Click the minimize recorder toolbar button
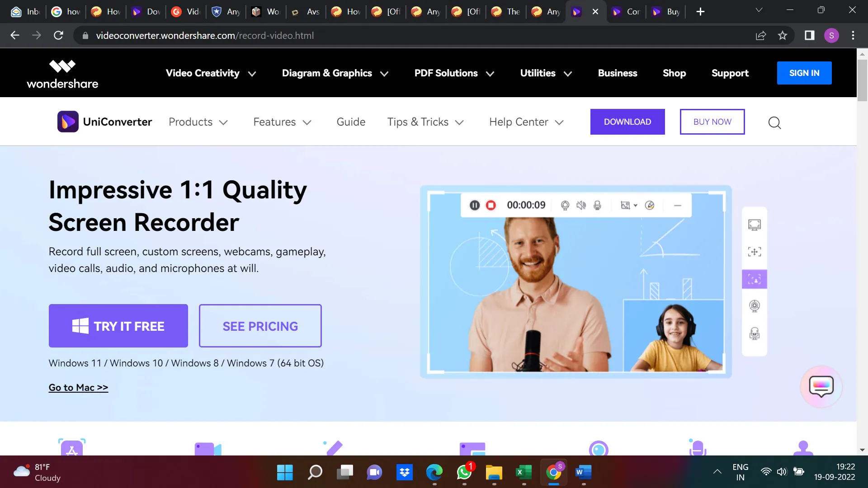 point(678,205)
